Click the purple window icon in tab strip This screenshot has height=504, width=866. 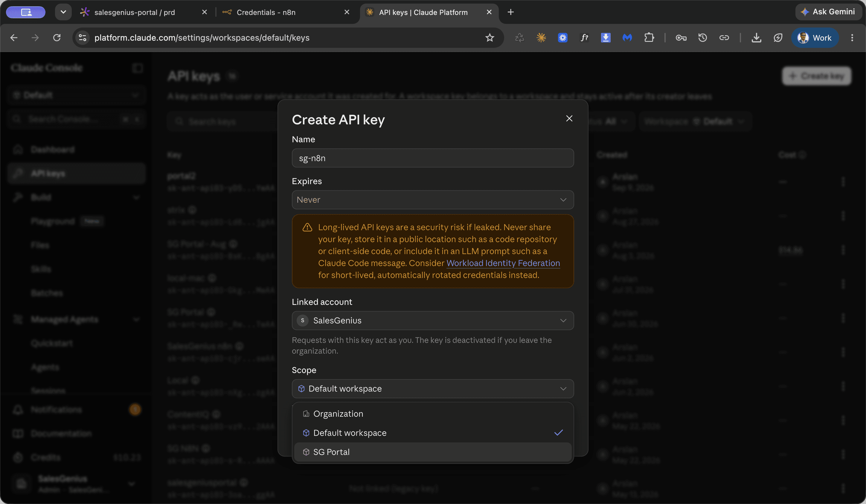pos(26,12)
